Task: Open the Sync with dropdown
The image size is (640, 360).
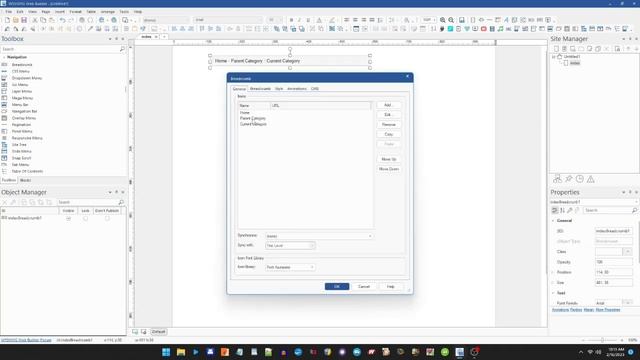Action: (x=290, y=246)
